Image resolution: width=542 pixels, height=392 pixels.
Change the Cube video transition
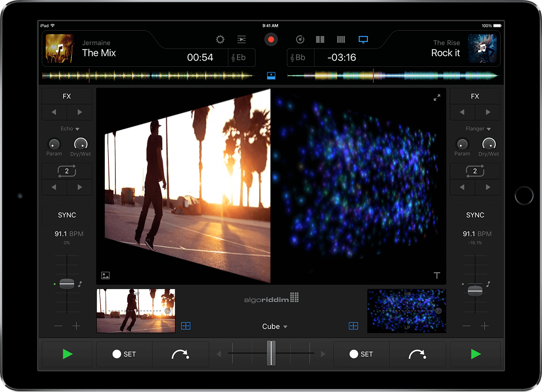(274, 327)
